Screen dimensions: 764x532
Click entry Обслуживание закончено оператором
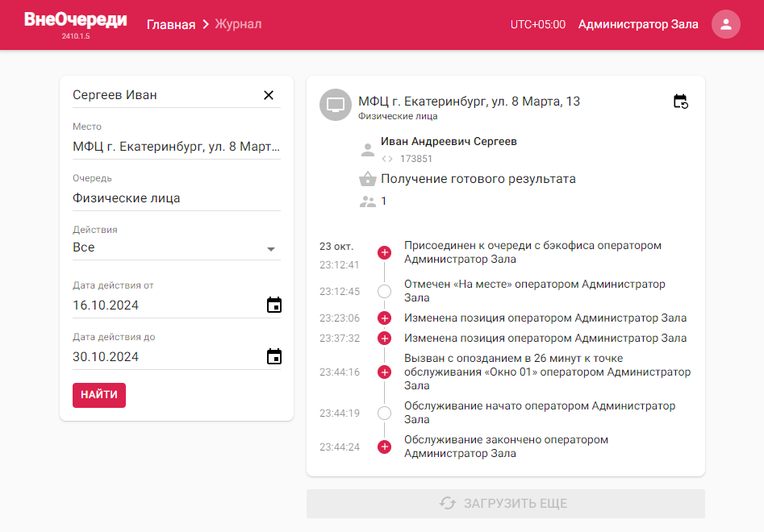point(506,447)
